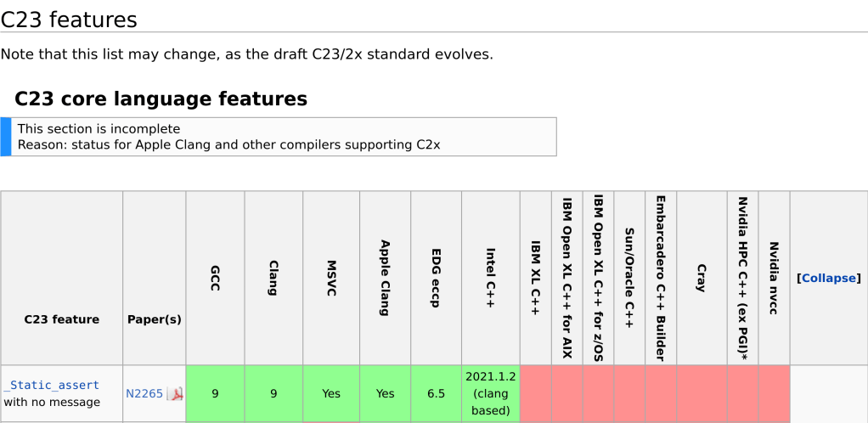This screenshot has height=423, width=868.
Task: Click the Nvidia nvcc column header
Action: pyautogui.click(x=774, y=278)
